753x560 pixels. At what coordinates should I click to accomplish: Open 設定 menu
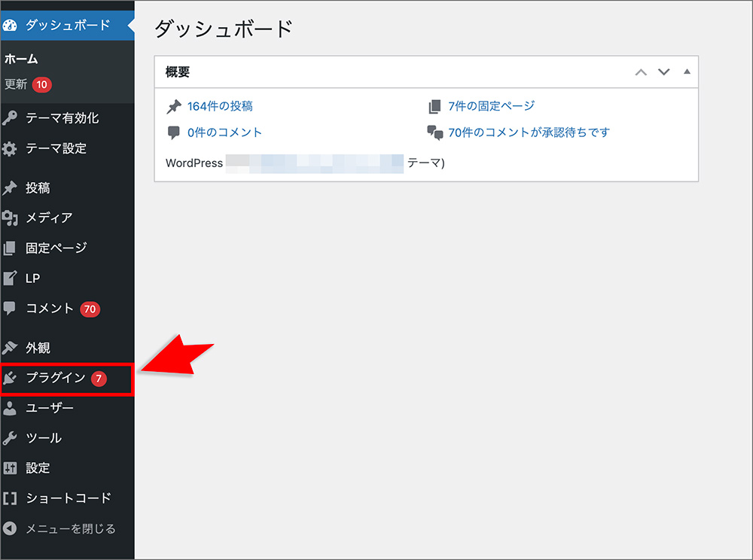[67, 468]
